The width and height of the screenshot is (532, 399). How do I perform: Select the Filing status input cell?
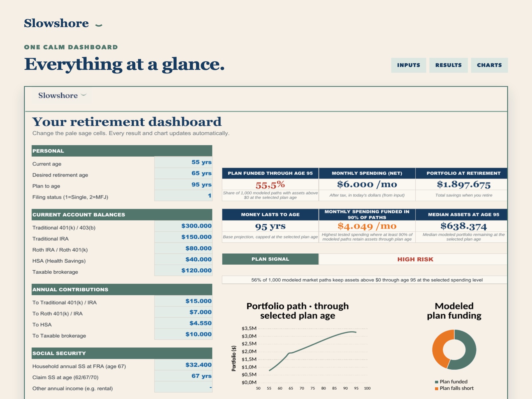pos(183,196)
